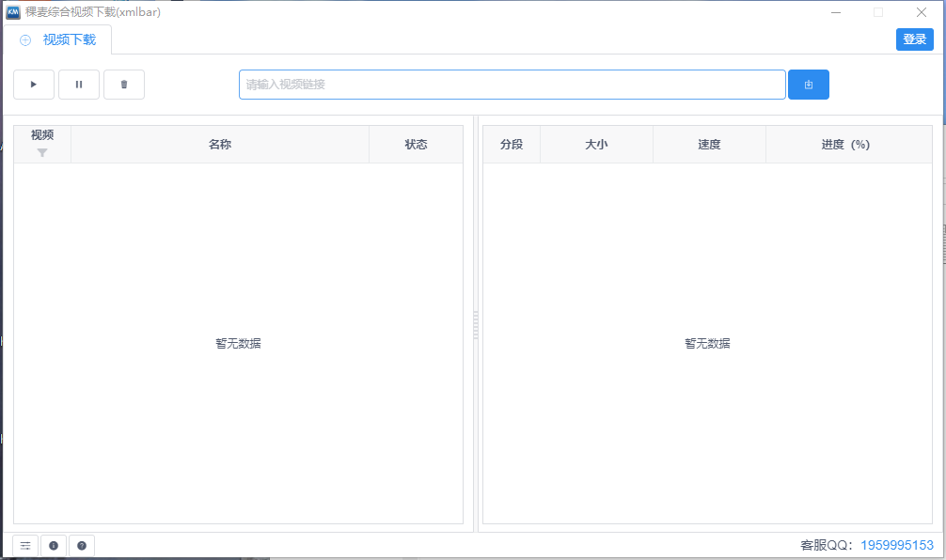
Task: Click the xmlbar app icon in title bar
Action: (x=11, y=11)
